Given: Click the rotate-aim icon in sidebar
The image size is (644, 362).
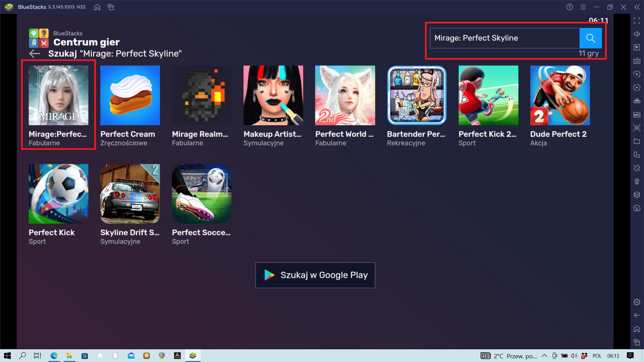Looking at the screenshot, I should point(637,87).
